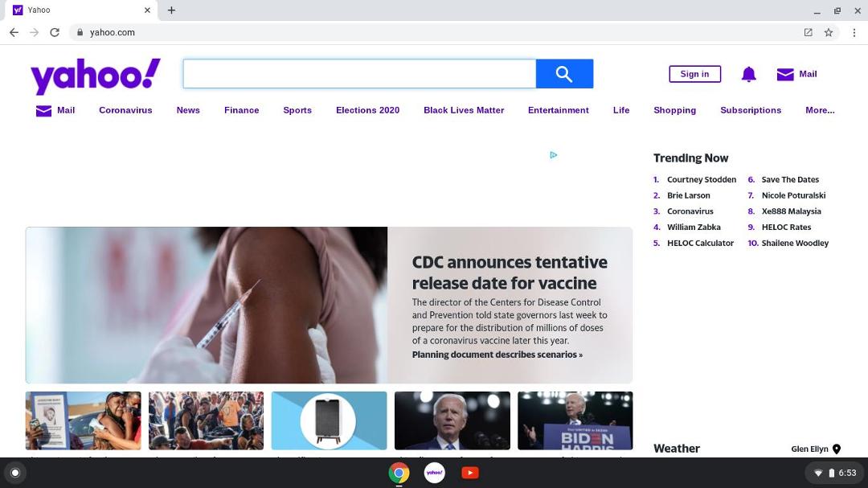Viewport: 868px width, 488px height.
Task: Open trending topic HELOC Calculator
Action: tap(700, 243)
